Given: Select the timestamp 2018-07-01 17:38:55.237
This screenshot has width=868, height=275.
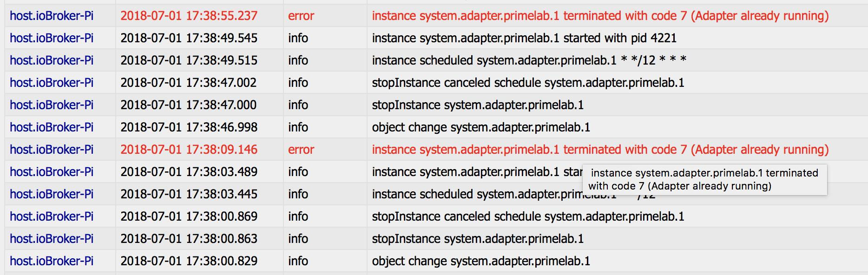Looking at the screenshot, I should pyautogui.click(x=189, y=16).
